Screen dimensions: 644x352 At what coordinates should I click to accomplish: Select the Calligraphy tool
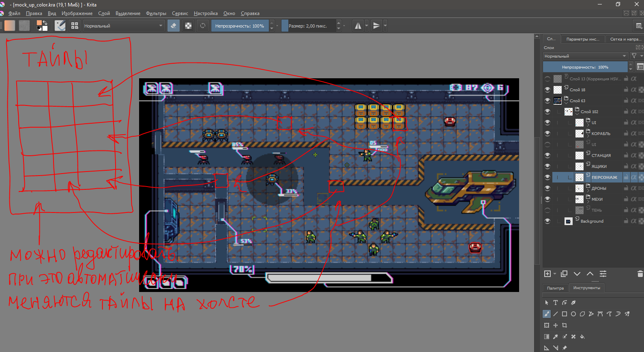(573, 303)
